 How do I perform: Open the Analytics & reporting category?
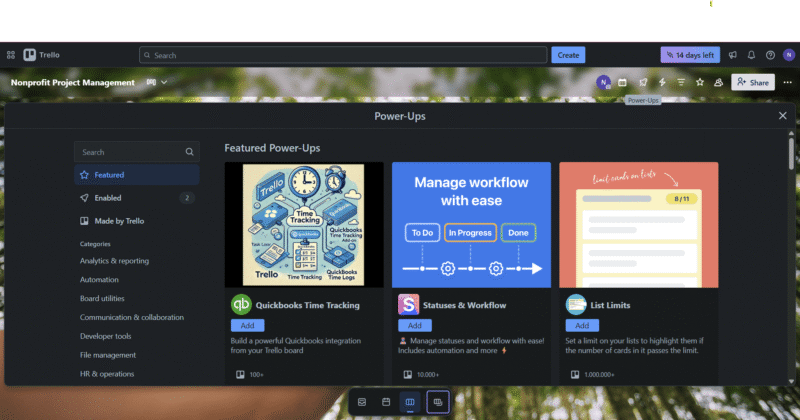114,261
